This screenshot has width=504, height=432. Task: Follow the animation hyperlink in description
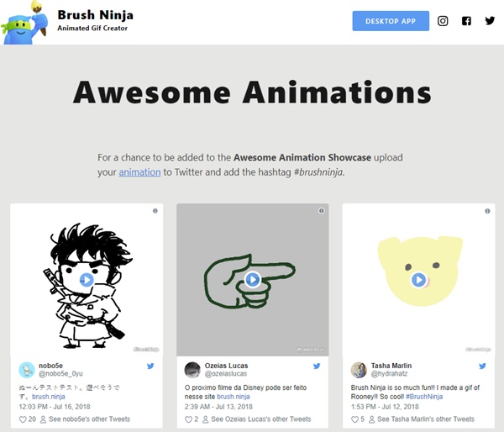(139, 172)
